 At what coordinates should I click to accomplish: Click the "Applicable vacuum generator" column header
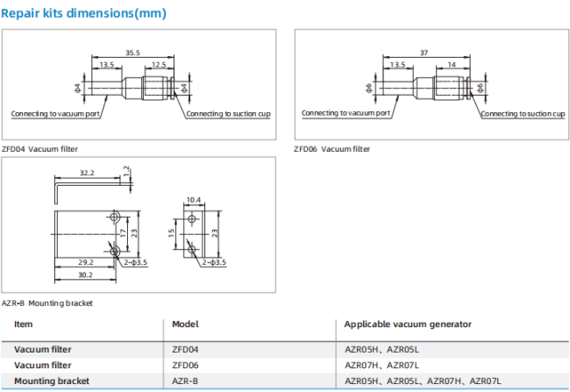(x=407, y=324)
